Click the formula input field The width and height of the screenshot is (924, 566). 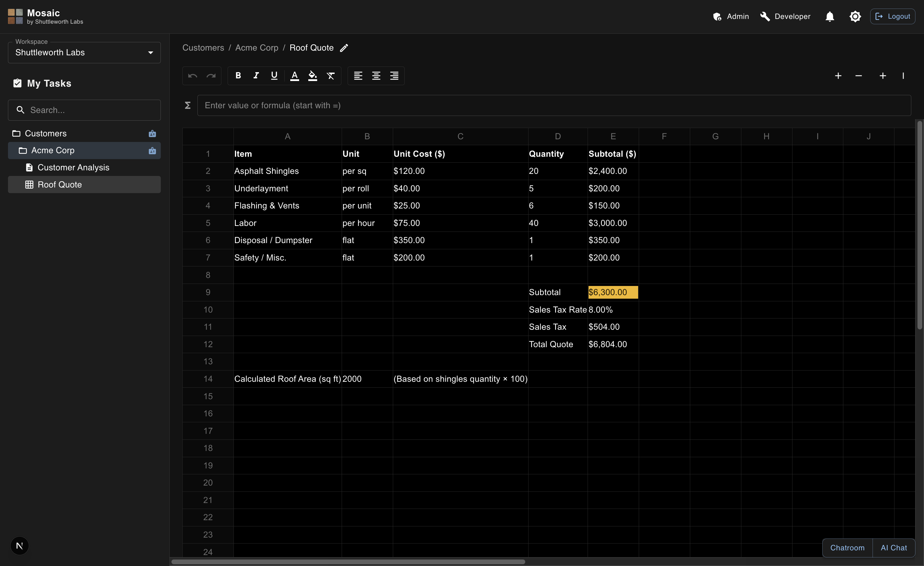point(554,105)
